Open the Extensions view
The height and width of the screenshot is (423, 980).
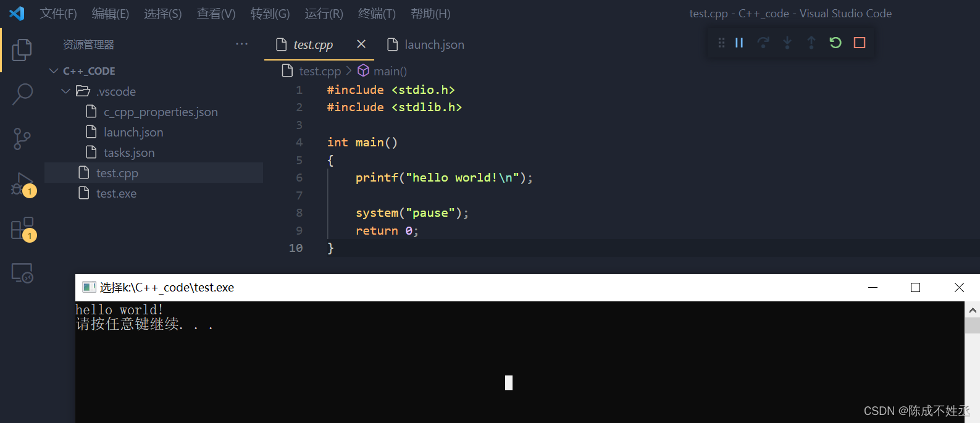point(23,228)
